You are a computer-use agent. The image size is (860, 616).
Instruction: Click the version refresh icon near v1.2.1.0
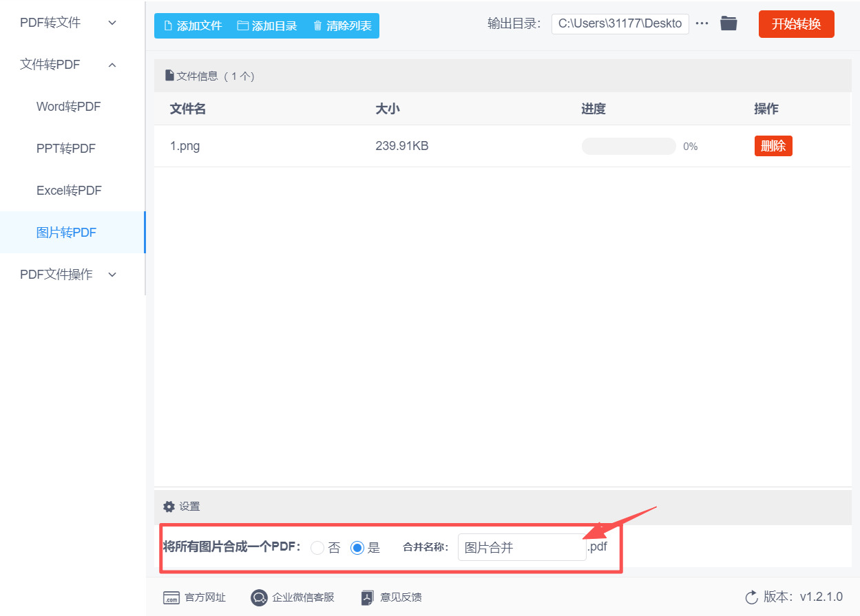[751, 597]
